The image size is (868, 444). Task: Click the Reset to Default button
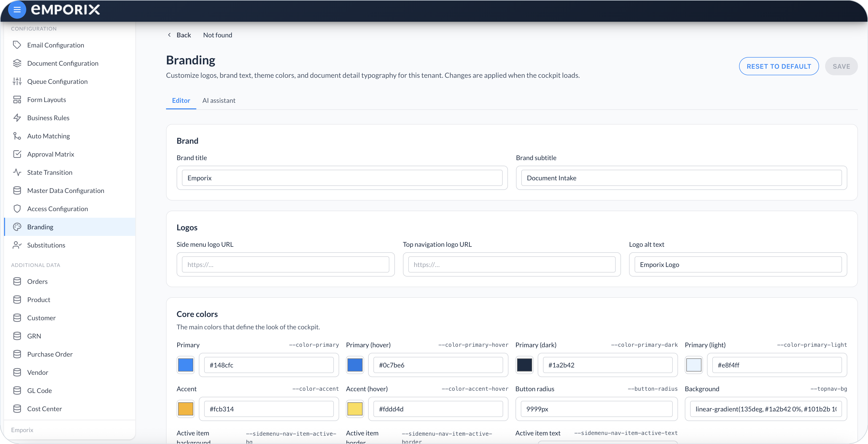[779, 66]
